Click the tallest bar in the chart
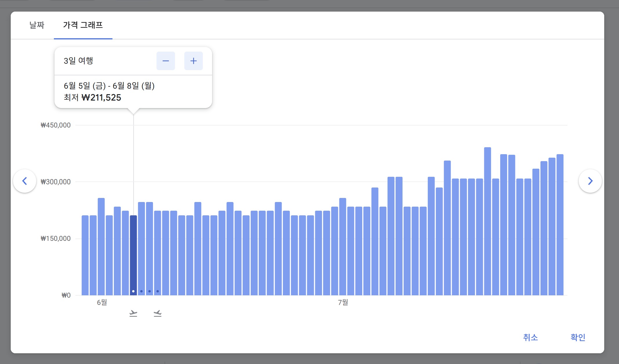This screenshot has height=364, width=619. [487, 220]
